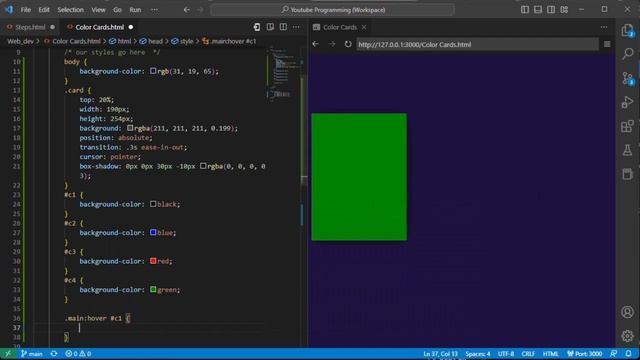Reload the browser preview page
Screen dimensions: 640x360
[x=348, y=44]
